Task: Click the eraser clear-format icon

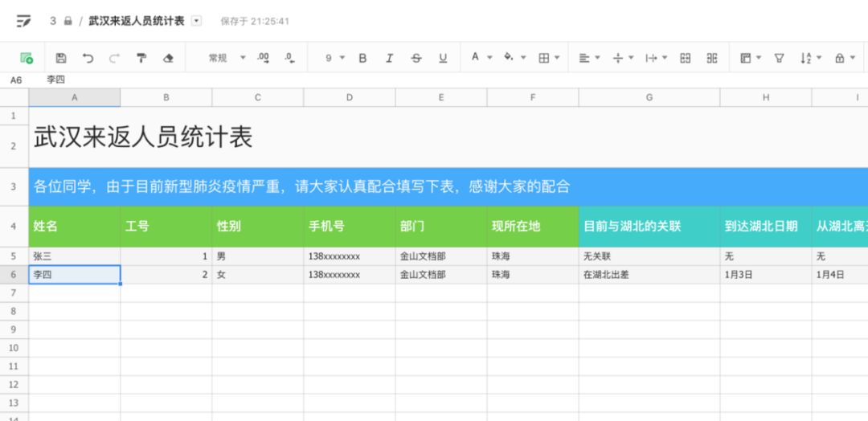Action: (168, 58)
